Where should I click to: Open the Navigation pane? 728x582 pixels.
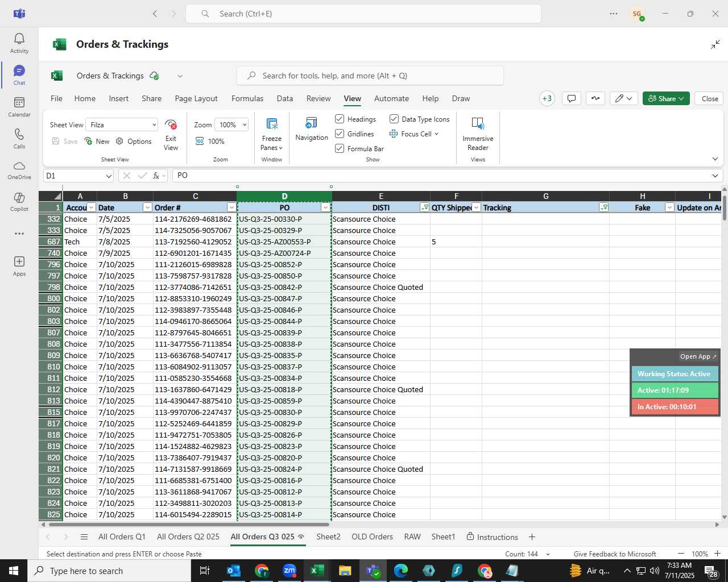click(312, 130)
